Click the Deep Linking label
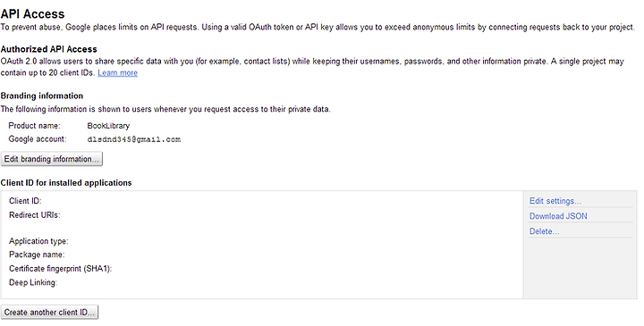Screen dimensions: 644x326 [33, 282]
